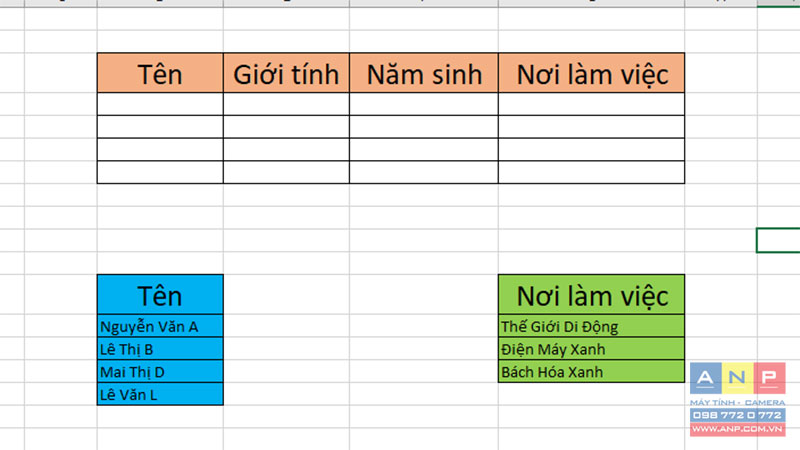Click the green-outlined active cell at right edge
The image size is (800, 450).
click(x=778, y=240)
